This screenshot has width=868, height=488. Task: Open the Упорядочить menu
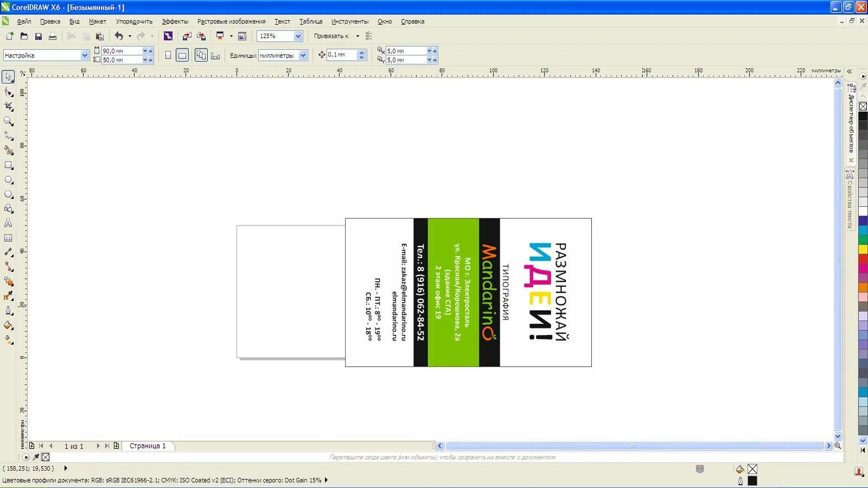134,22
